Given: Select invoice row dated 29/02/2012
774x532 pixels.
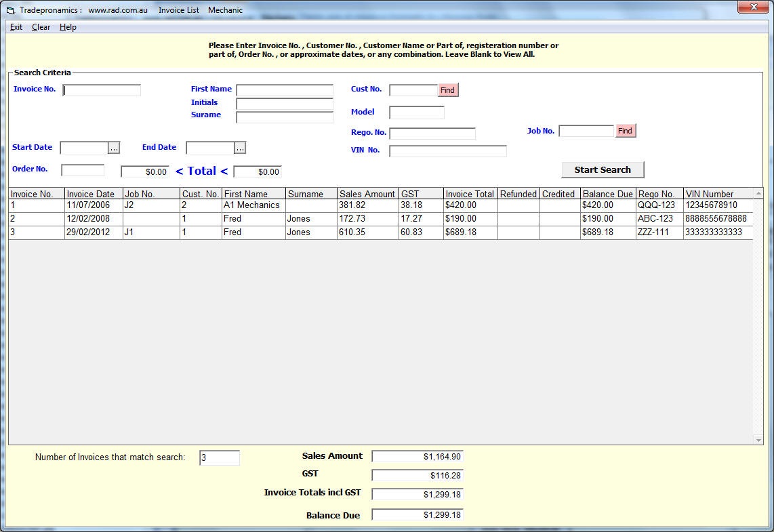Looking at the screenshot, I should (381, 232).
